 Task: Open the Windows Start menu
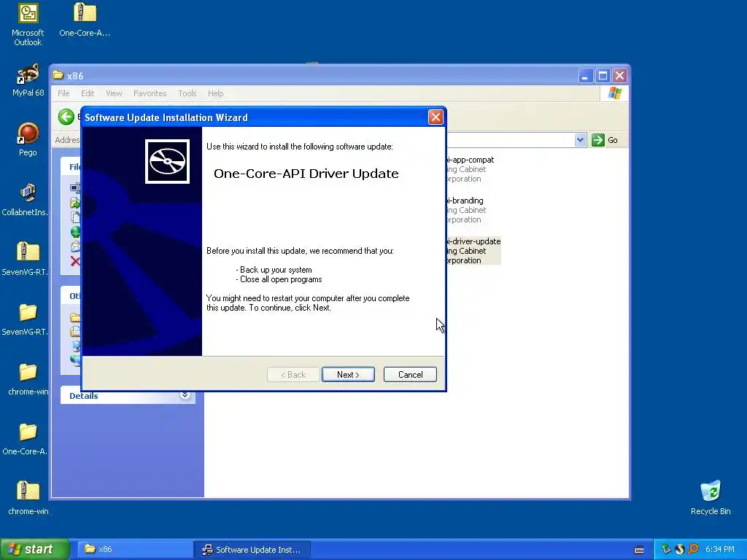pos(35,549)
